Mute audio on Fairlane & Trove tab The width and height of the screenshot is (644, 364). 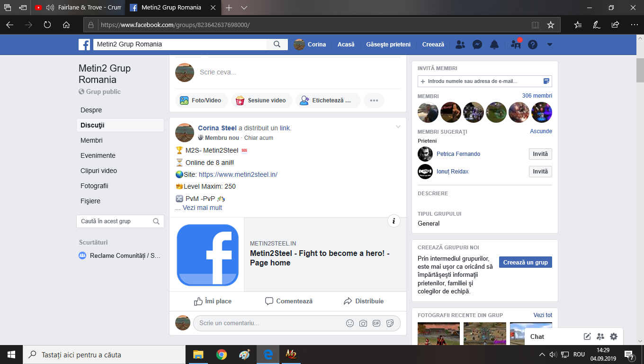[50, 8]
